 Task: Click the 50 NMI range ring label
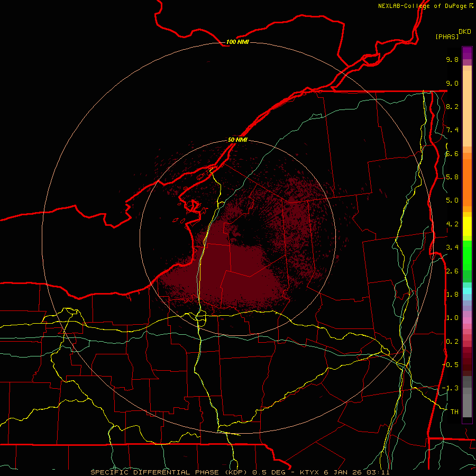(237, 140)
